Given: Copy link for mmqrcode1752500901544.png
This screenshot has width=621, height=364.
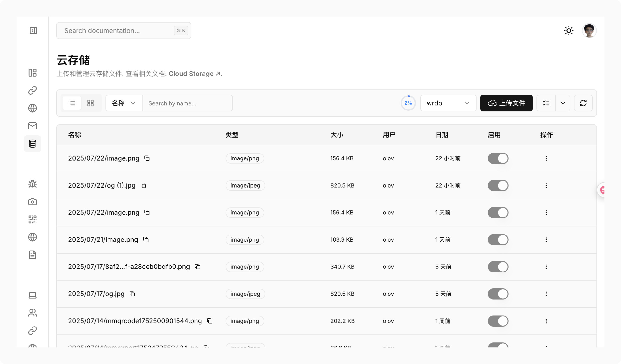Looking at the screenshot, I should click(x=210, y=321).
